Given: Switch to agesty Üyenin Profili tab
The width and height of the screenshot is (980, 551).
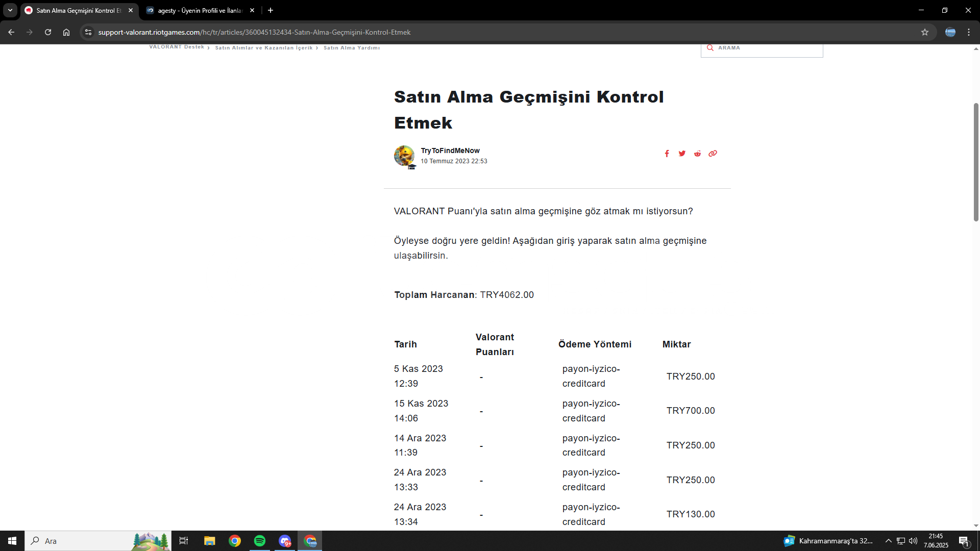Looking at the screenshot, I should [x=200, y=10].
